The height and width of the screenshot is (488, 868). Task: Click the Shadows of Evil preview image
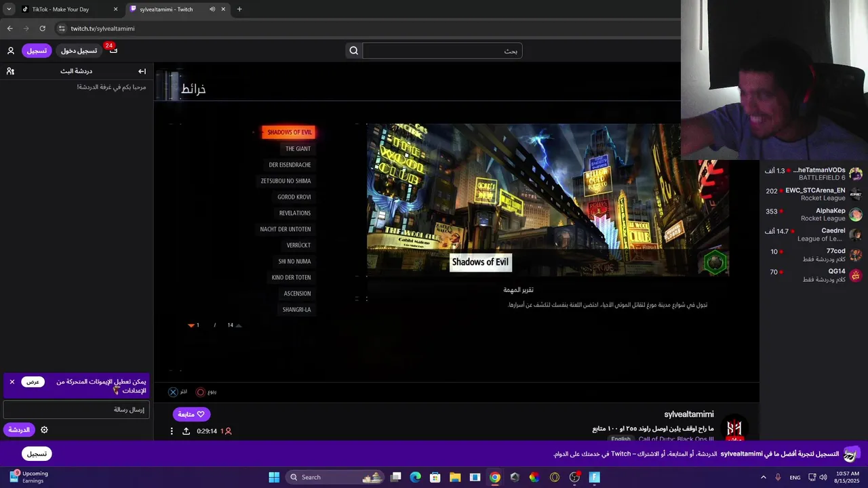coord(547,200)
